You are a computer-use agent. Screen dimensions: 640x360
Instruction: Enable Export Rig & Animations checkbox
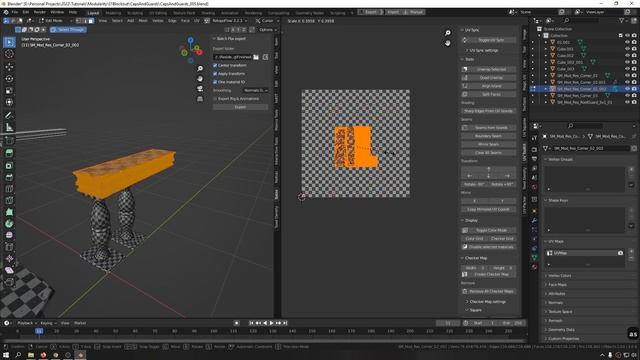click(x=215, y=99)
